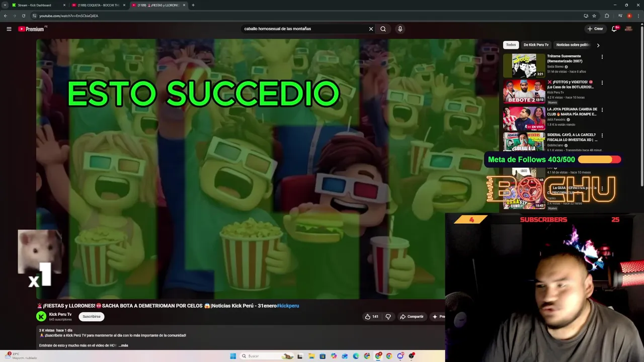Open Chrome three-dot menu

[x=638, y=16]
